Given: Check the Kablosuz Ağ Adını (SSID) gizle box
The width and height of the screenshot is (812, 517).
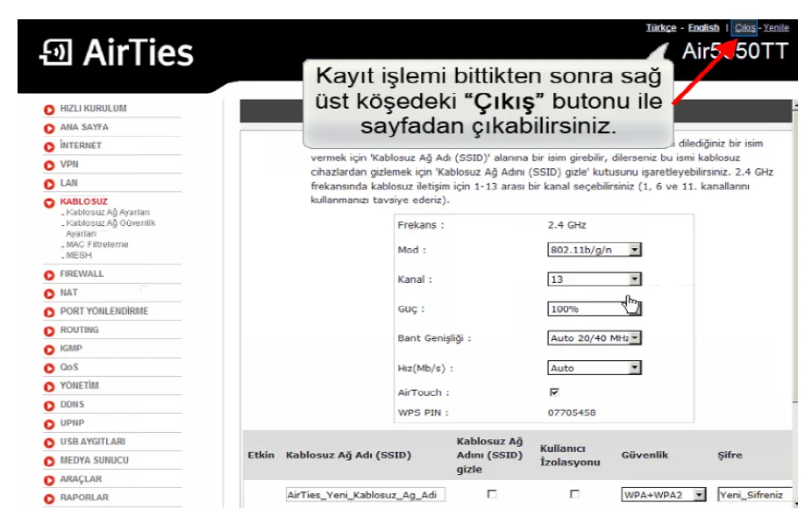Looking at the screenshot, I should (492, 494).
